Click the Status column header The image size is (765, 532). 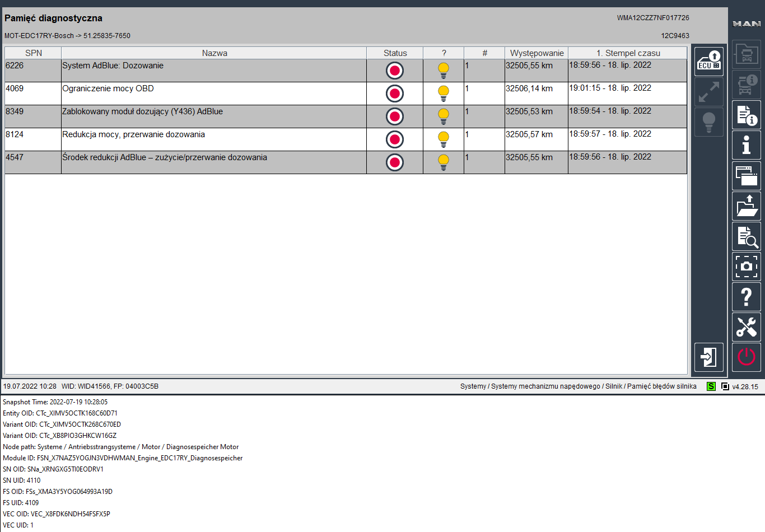[395, 53]
